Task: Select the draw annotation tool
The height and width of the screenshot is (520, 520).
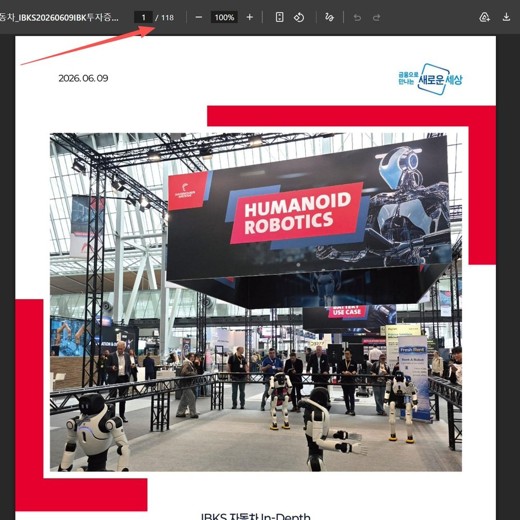Action: click(329, 17)
